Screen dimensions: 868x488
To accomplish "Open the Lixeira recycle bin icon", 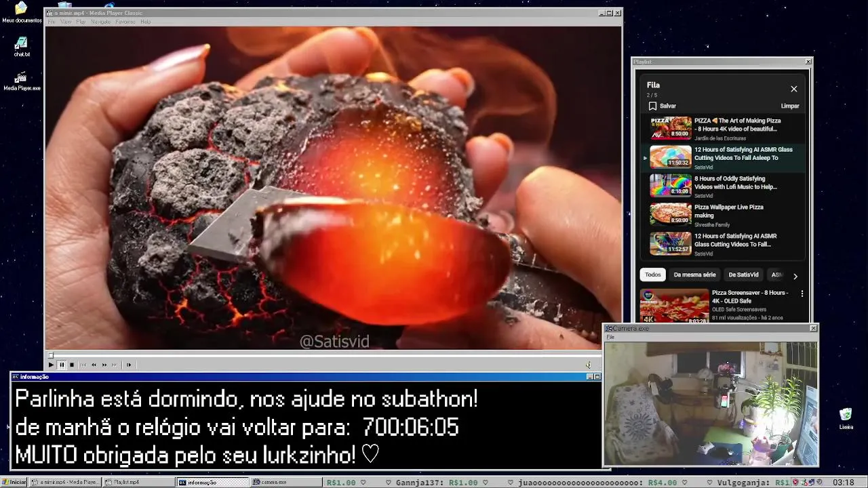I will (x=846, y=419).
